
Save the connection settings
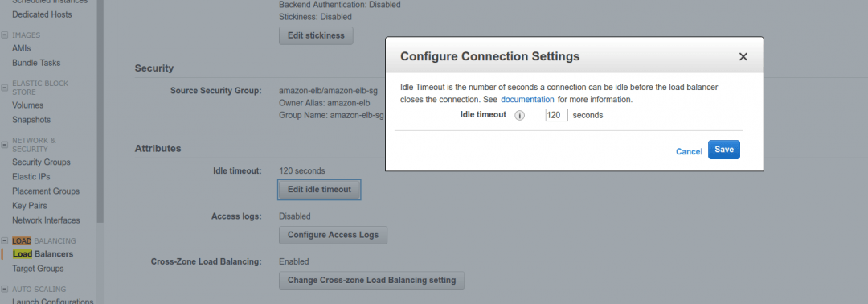tap(724, 150)
